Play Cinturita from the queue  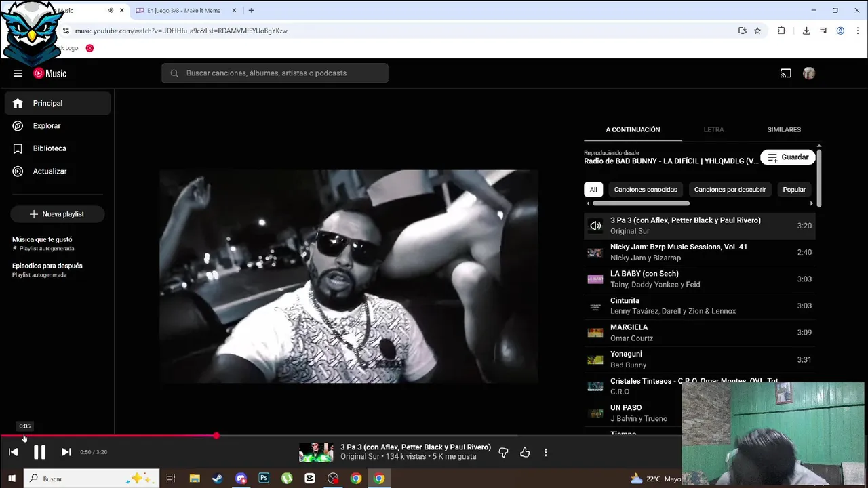point(699,306)
